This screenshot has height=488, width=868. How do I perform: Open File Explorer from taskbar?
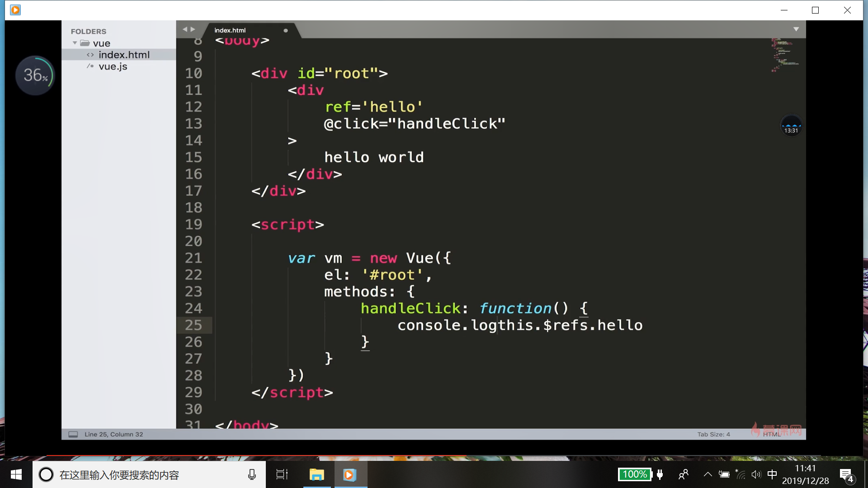tap(316, 474)
